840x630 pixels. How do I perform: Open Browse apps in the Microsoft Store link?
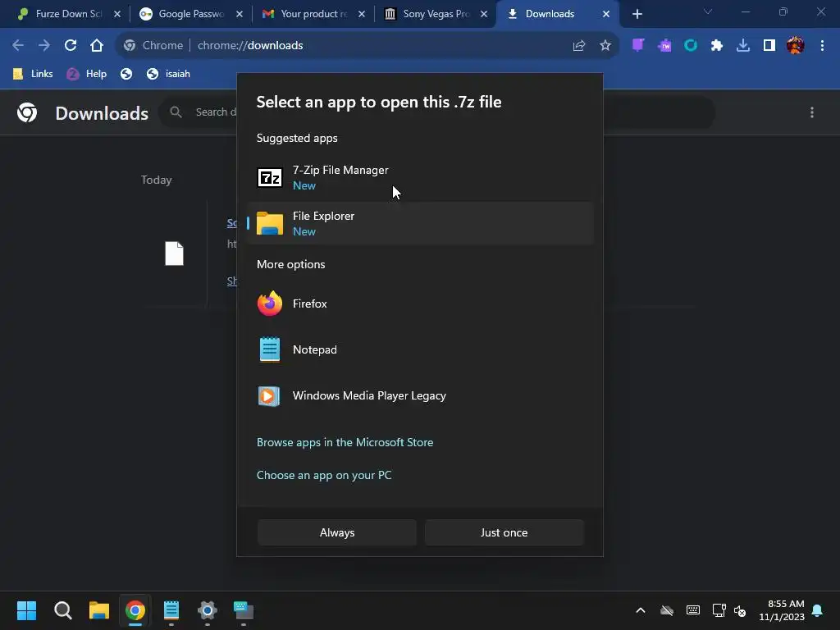click(345, 442)
